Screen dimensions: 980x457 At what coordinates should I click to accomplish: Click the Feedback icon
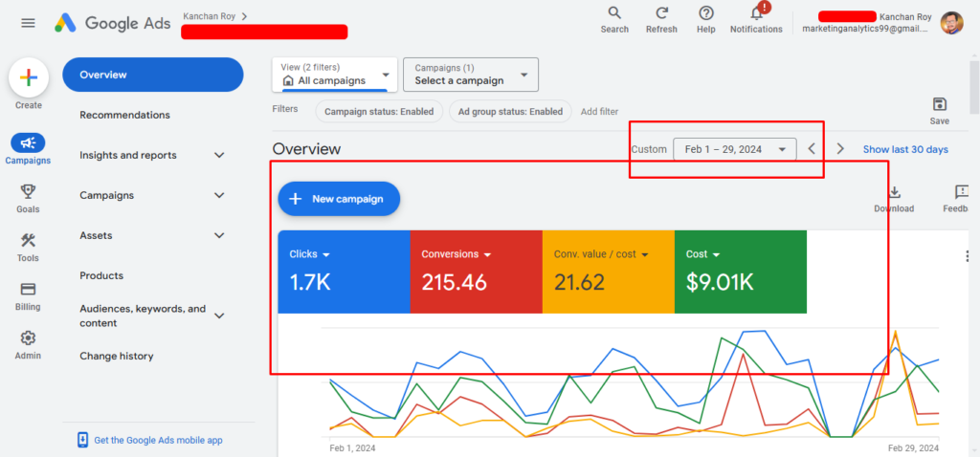coord(961,192)
